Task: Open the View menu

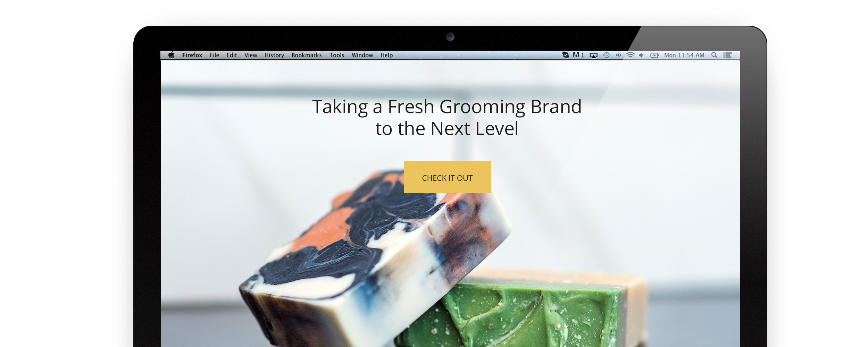Action: [251, 55]
